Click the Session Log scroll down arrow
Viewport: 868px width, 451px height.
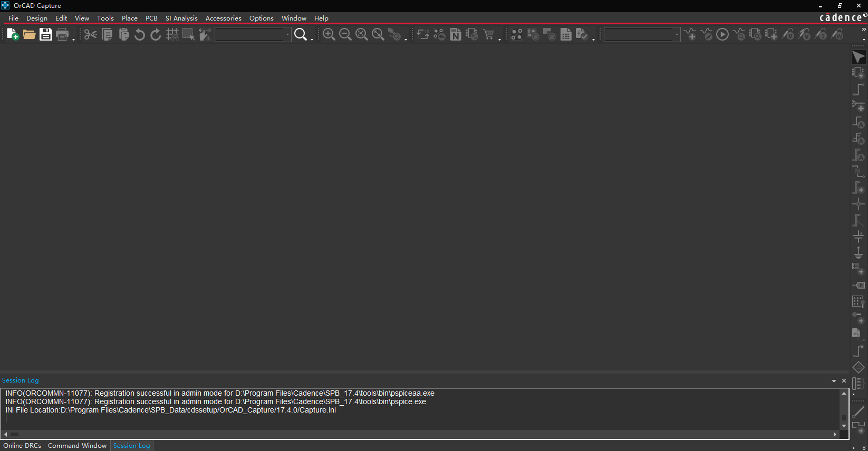844,426
